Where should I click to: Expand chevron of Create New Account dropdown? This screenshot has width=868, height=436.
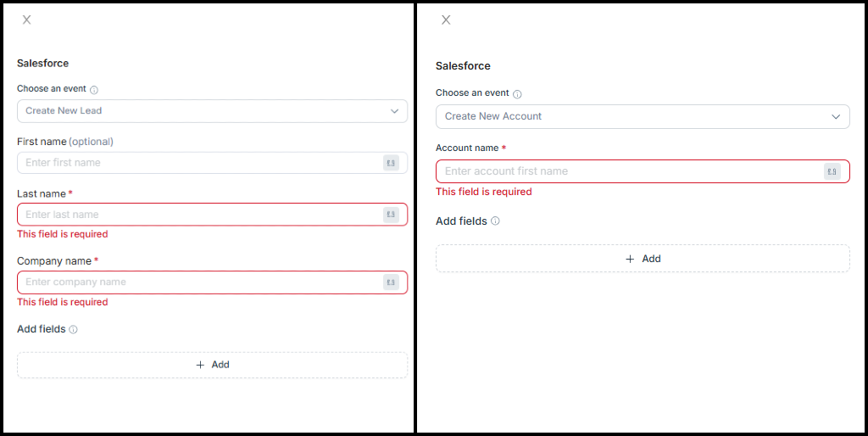[x=836, y=117]
